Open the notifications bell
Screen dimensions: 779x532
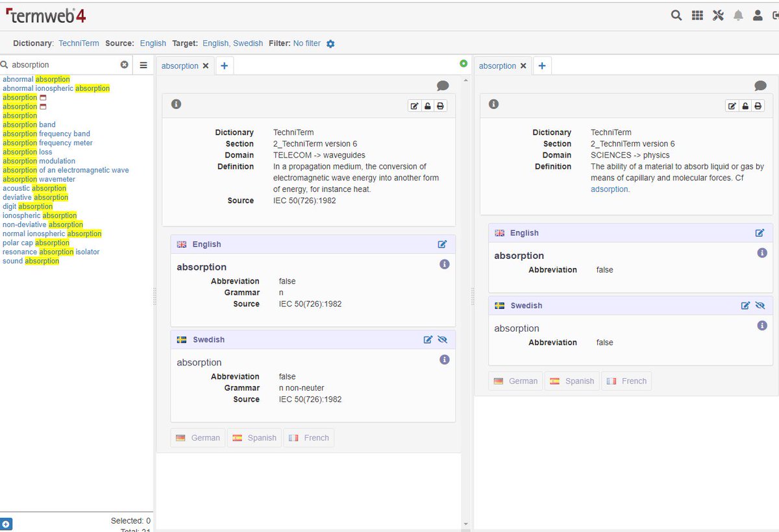(x=738, y=16)
